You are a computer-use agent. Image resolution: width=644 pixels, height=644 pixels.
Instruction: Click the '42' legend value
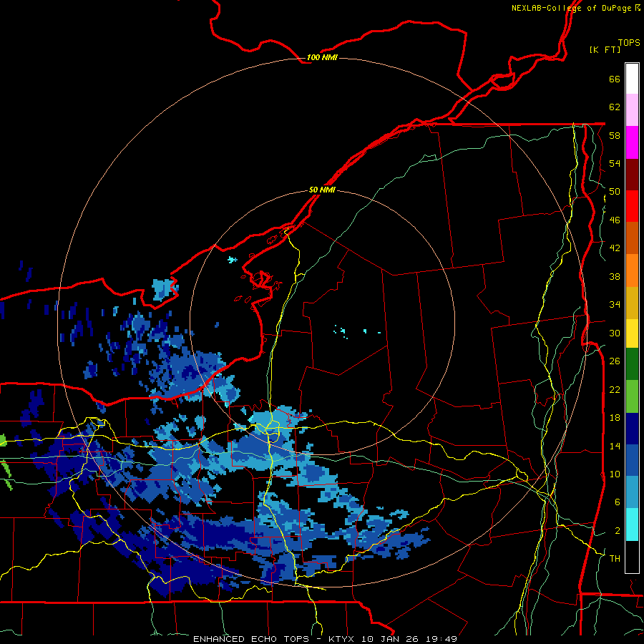coord(615,248)
